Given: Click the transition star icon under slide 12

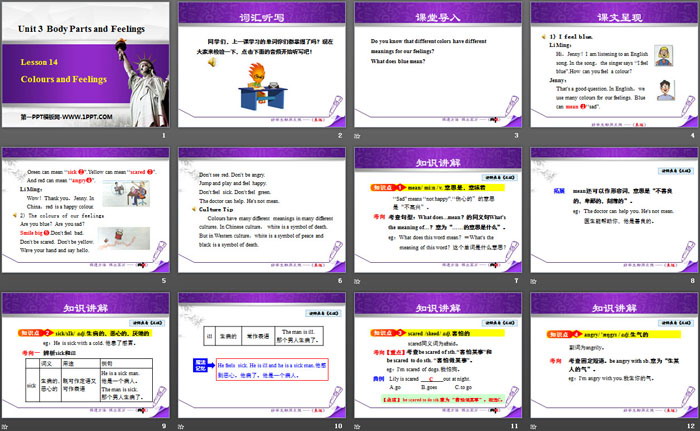Looking at the screenshot, I should click(533, 427).
